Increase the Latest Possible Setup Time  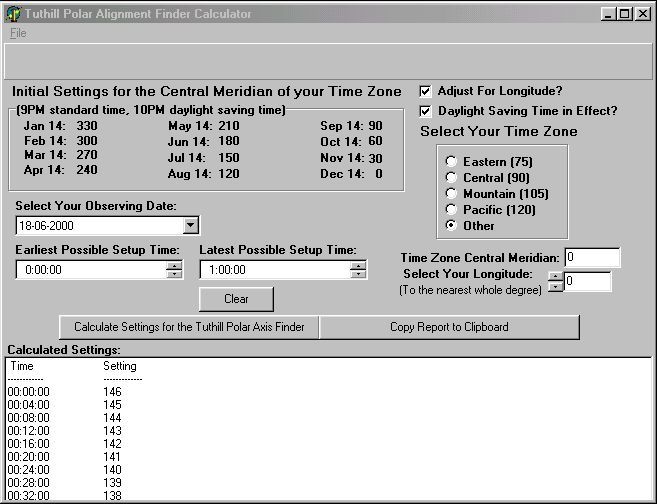(x=358, y=265)
